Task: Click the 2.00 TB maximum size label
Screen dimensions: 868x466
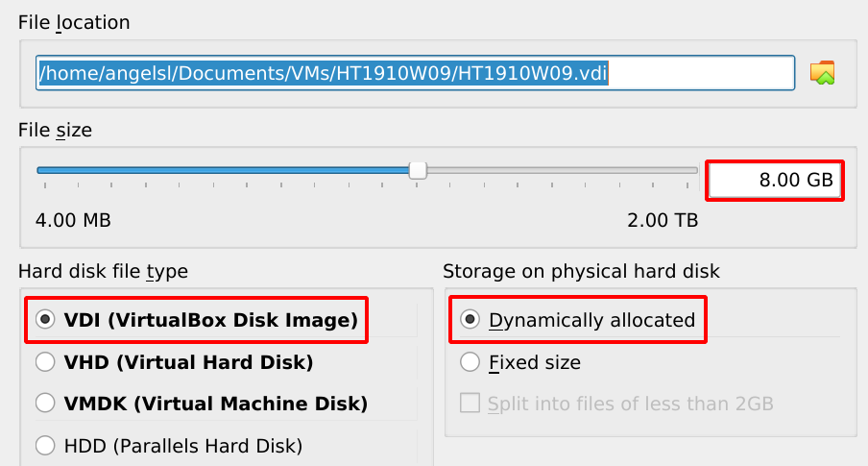Action: (663, 221)
